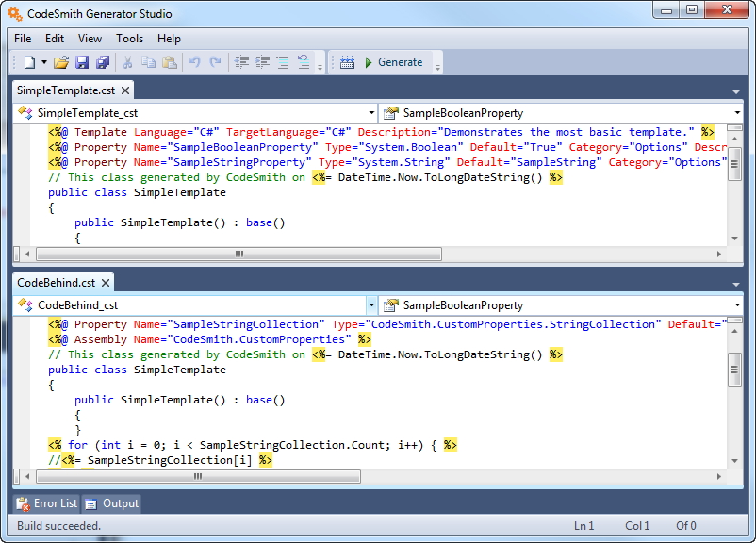Screen dimensions: 756x543
Task: Run Generate button
Action: tap(394, 62)
